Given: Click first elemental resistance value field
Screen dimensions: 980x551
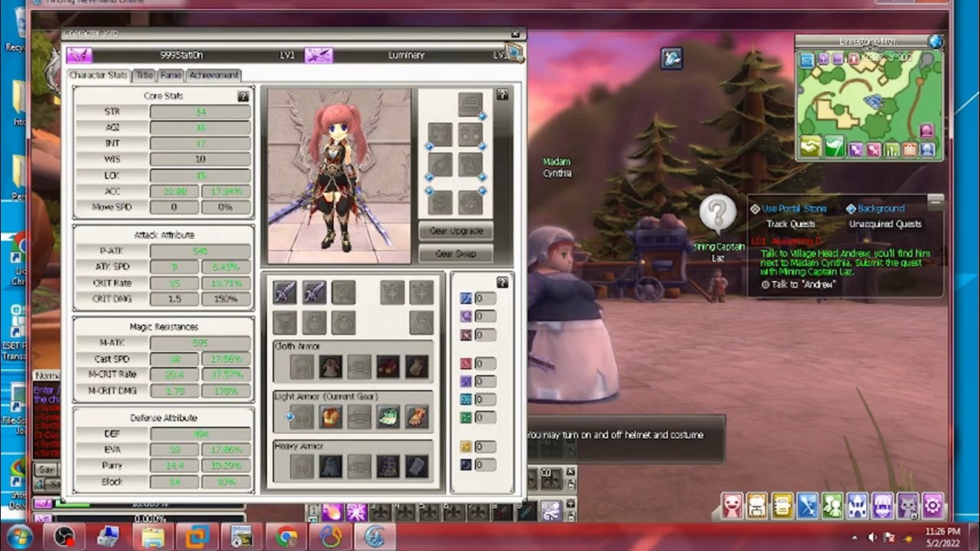Looking at the screenshot, I should [x=485, y=298].
